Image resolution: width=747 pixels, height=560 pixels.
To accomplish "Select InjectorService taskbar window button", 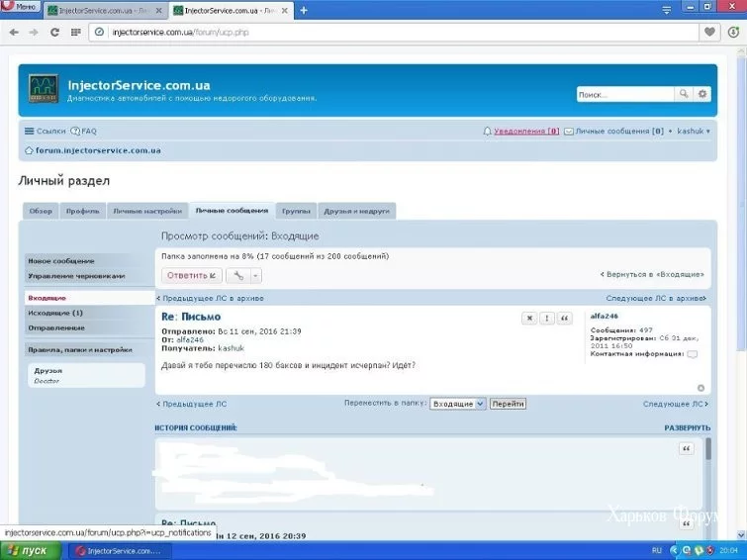I will coord(119,551).
